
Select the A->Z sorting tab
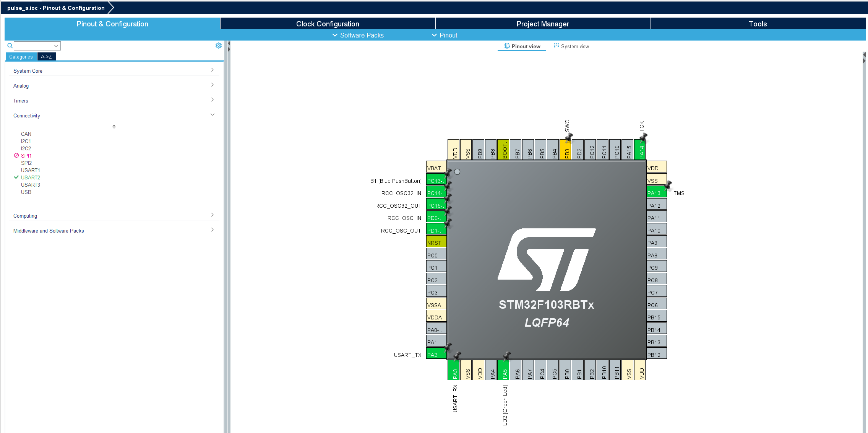46,57
